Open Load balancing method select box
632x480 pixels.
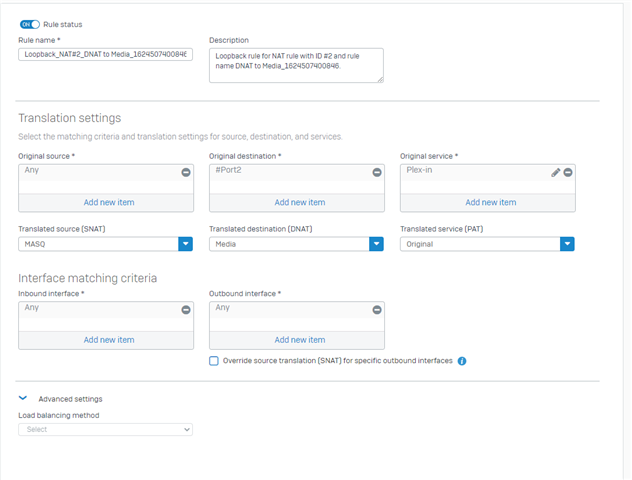click(105, 430)
